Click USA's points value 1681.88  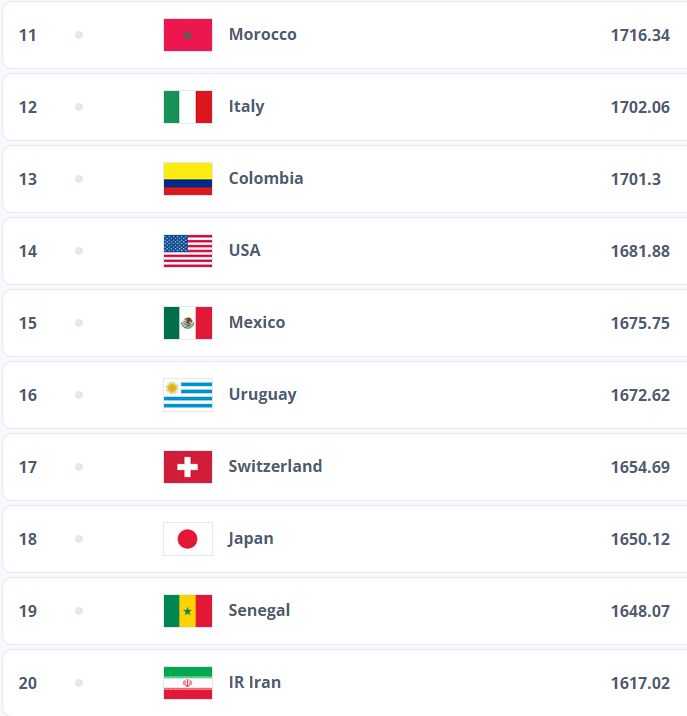pyautogui.click(x=640, y=251)
